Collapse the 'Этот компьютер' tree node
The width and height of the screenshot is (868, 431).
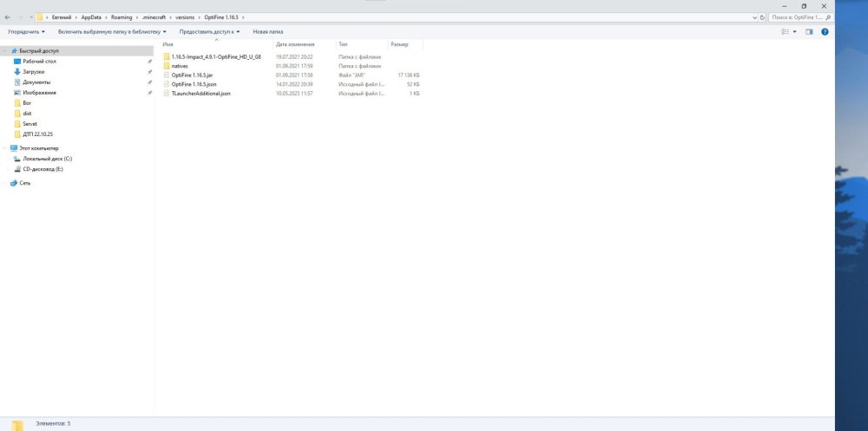(5, 148)
